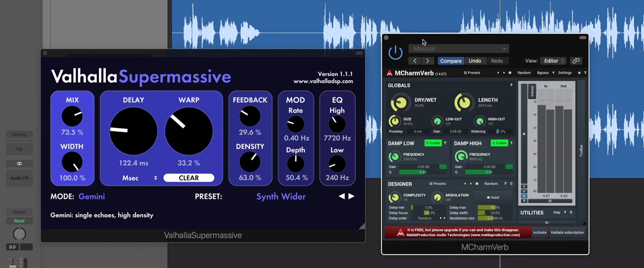
Task: Click the LOW-CUT knob
Action: coord(437,122)
